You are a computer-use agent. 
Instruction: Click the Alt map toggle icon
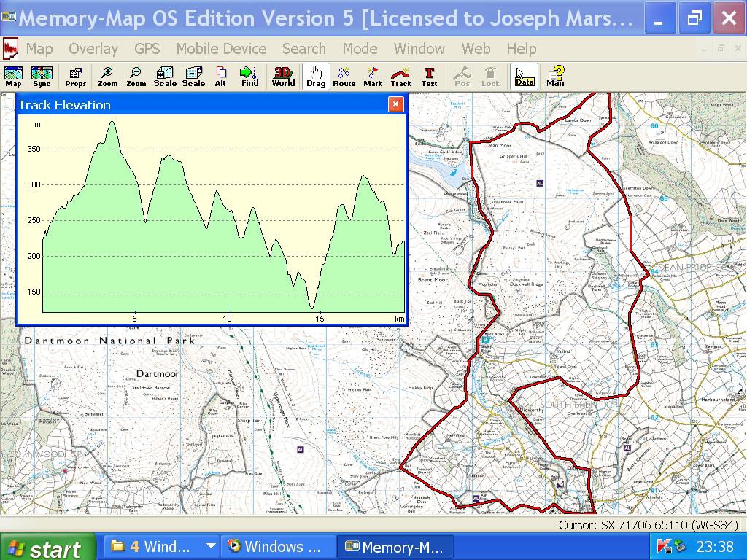(220, 77)
